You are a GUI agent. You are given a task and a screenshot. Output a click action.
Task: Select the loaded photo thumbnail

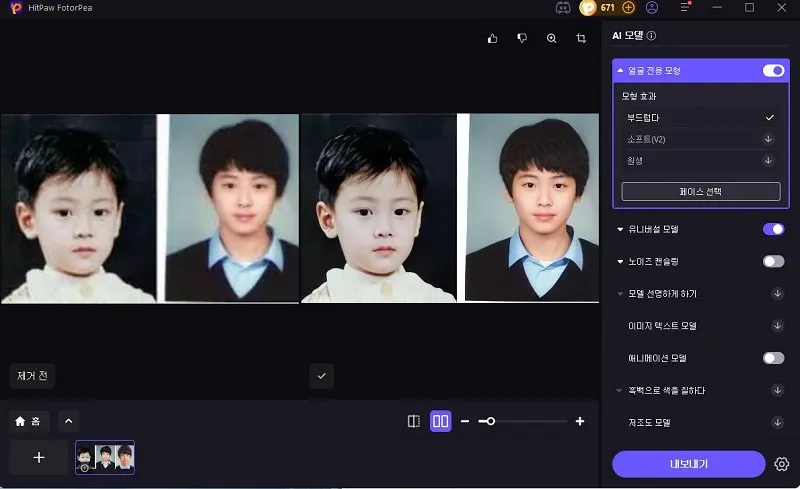pyautogui.click(x=105, y=457)
